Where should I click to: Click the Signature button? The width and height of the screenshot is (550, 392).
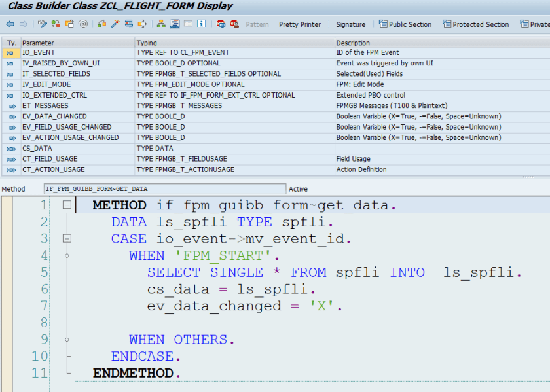[x=350, y=24]
